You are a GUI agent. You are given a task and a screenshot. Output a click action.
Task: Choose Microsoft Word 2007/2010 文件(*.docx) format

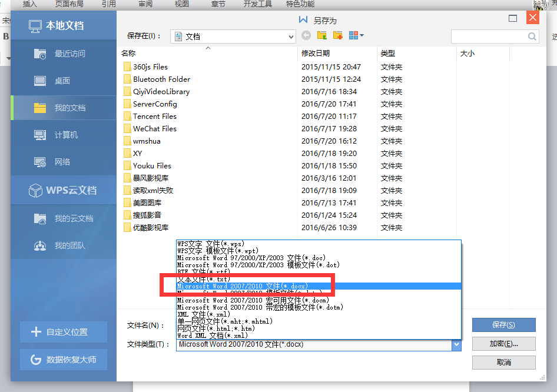tap(319, 286)
